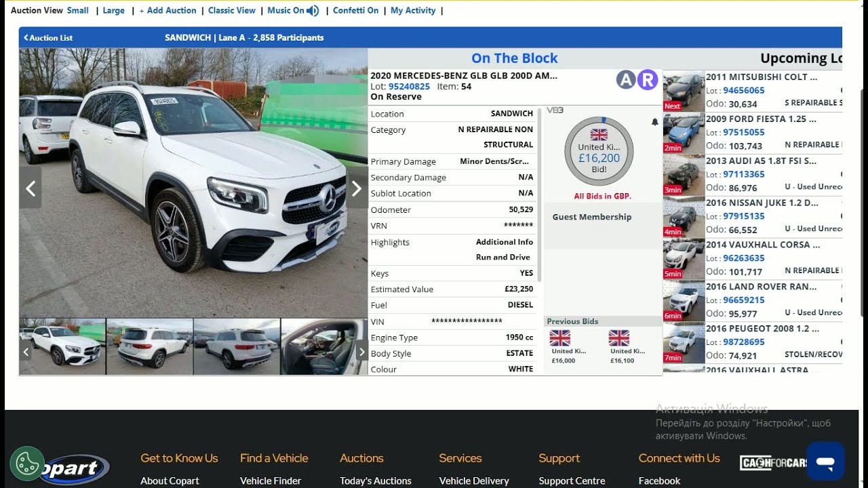Toggle Confetti On setting
Image resolution: width=868 pixels, height=488 pixels.
356,11
